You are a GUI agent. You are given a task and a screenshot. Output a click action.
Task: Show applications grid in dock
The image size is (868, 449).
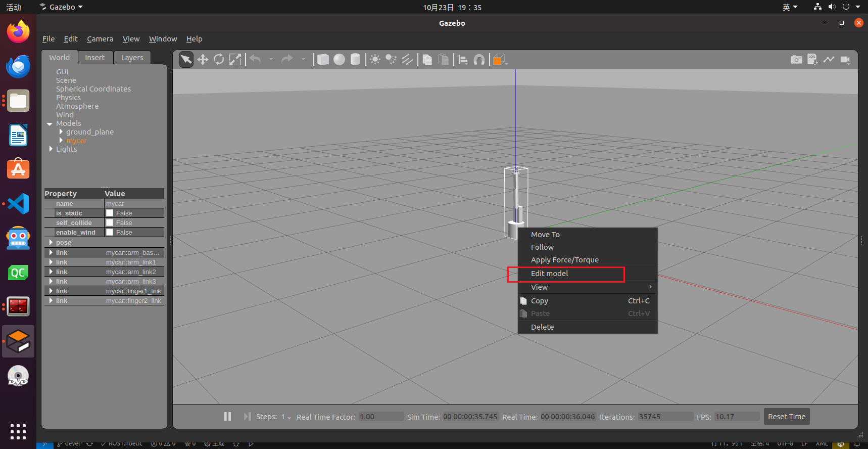click(18, 431)
